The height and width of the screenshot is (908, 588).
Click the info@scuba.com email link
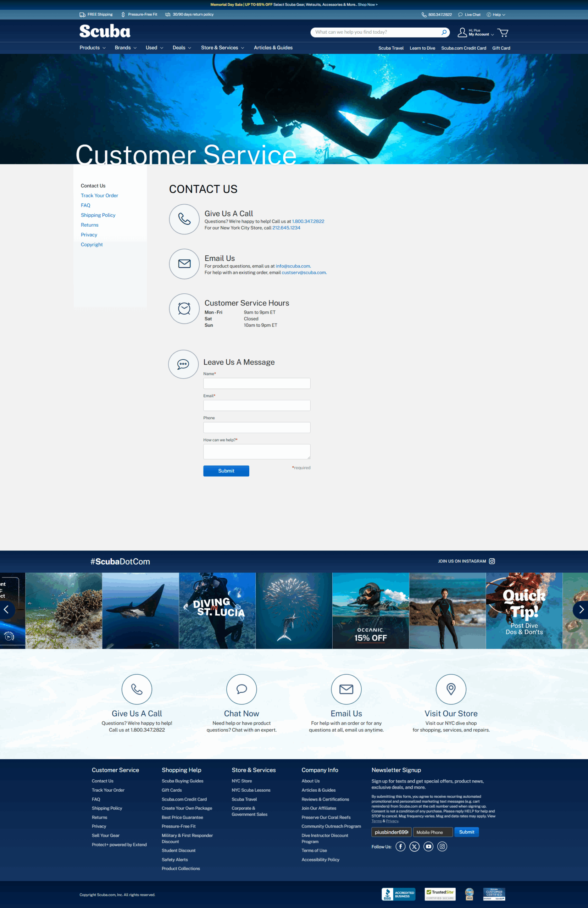(x=293, y=266)
